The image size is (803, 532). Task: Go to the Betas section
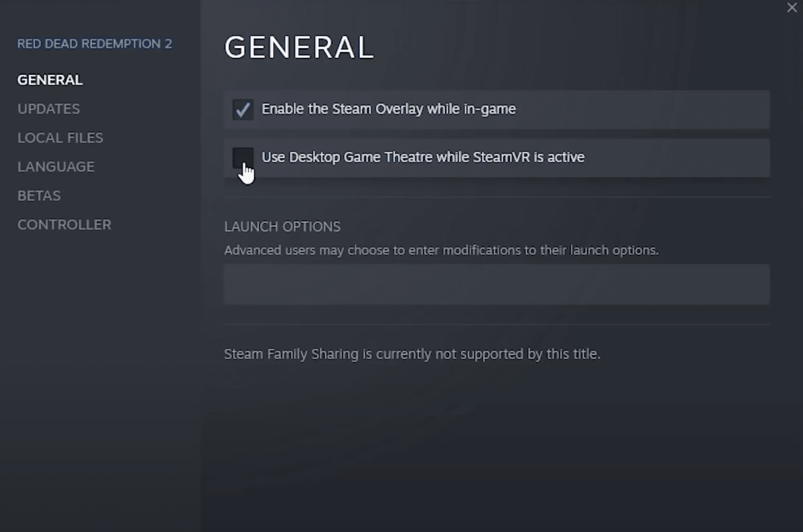(x=39, y=196)
